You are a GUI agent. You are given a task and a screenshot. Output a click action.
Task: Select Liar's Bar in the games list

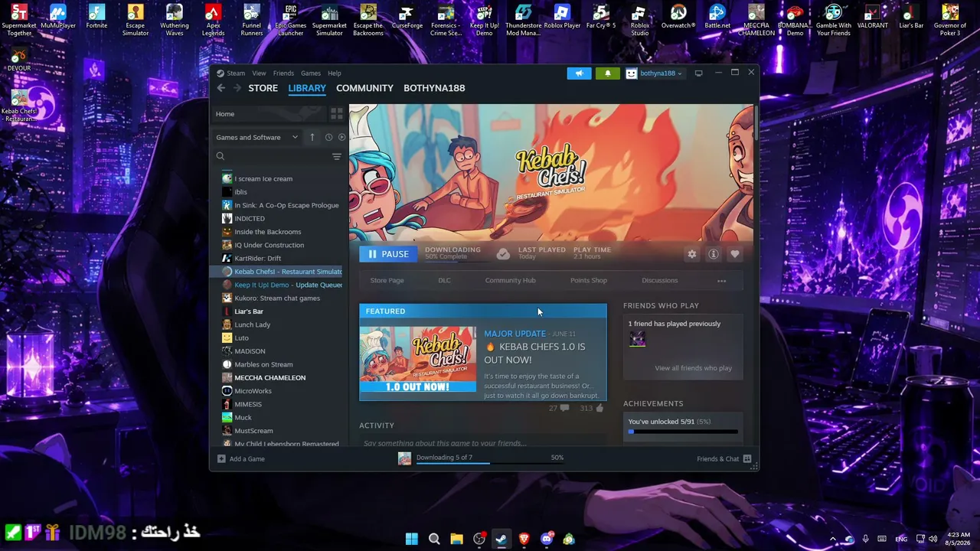pyautogui.click(x=249, y=311)
